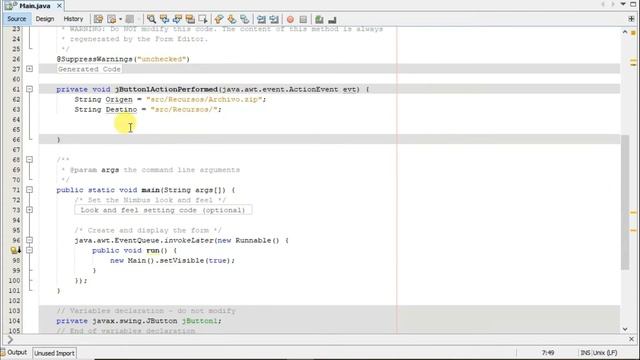Click the jButton1 field name on line 104
This screenshot has height=360, width=640.
[200, 321]
